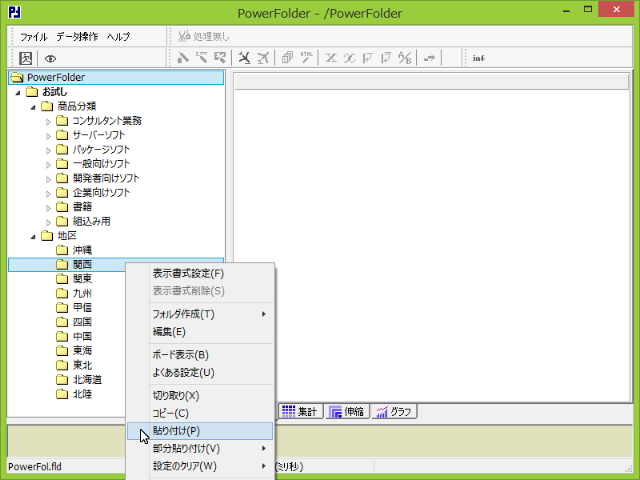This screenshot has height=480, width=640.
Task: Expand the サーバーソフト folder
Action: coord(48,136)
